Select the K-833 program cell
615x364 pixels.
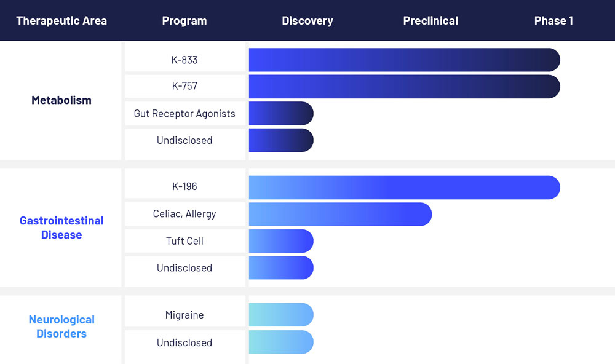[x=184, y=60]
